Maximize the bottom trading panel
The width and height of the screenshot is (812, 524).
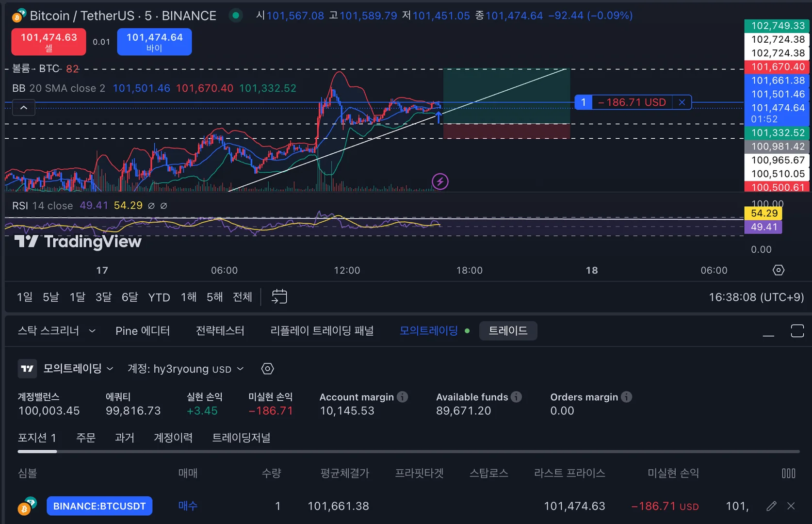tap(797, 331)
